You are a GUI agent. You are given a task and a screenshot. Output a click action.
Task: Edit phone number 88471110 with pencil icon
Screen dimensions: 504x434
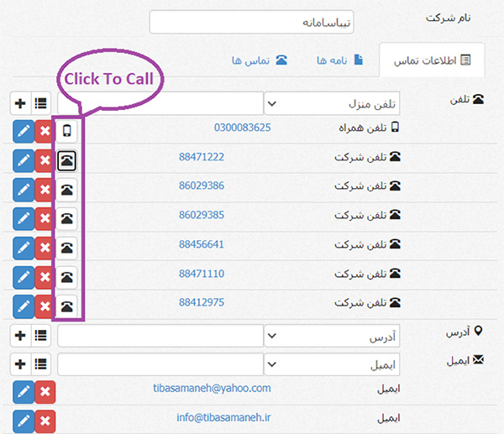pos(24,277)
